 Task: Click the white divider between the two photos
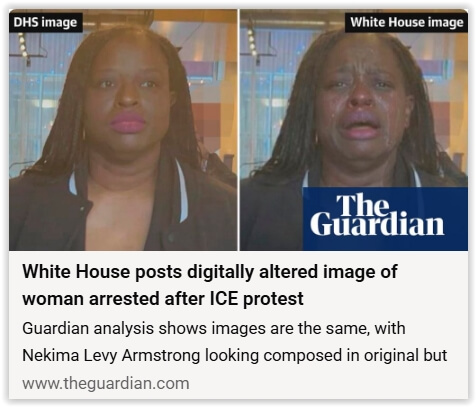pos(238,130)
